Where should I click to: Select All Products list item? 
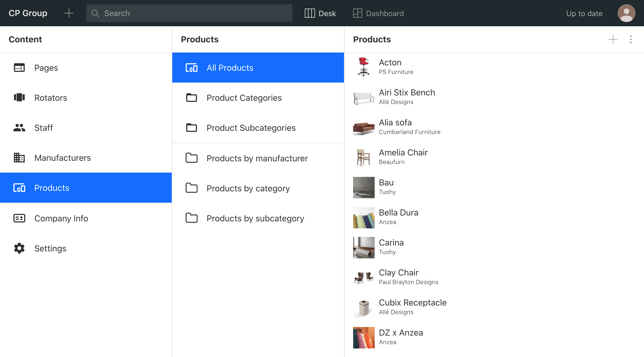(x=230, y=68)
